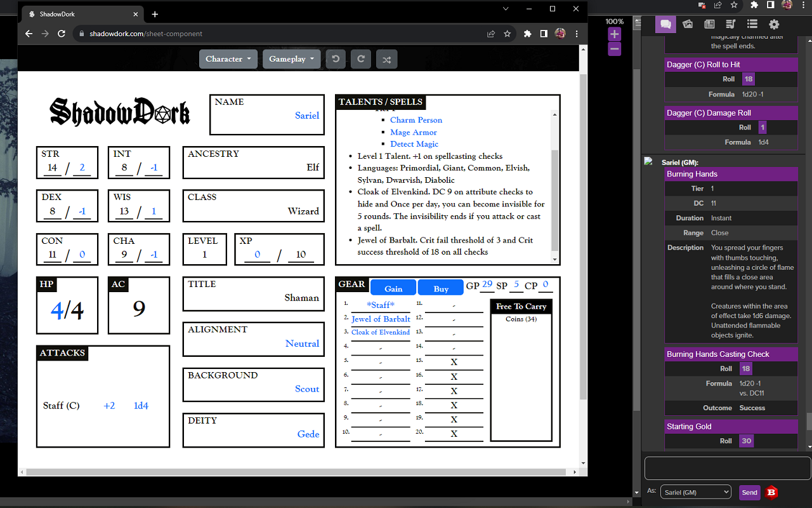Open the journal tab in sidebar

pyautogui.click(x=709, y=24)
